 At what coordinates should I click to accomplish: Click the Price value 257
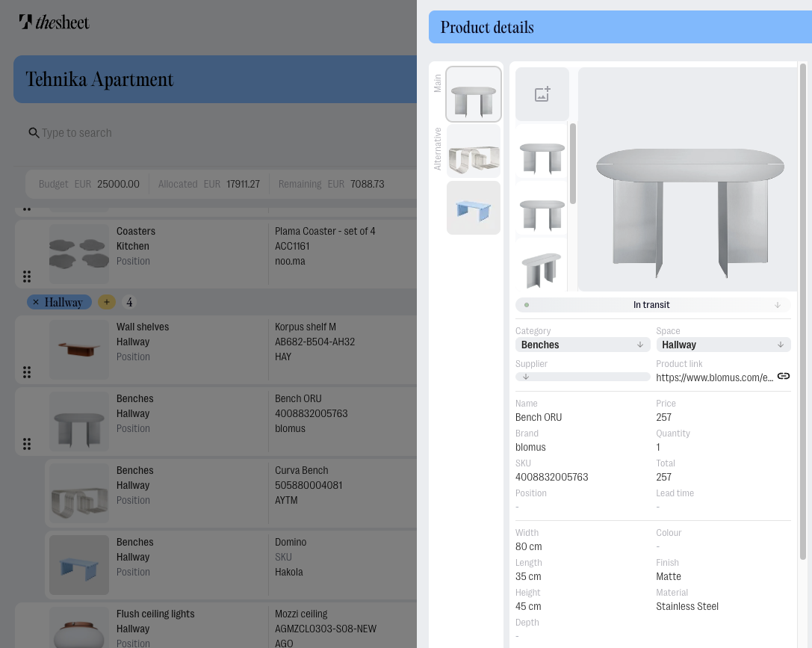[663, 417]
